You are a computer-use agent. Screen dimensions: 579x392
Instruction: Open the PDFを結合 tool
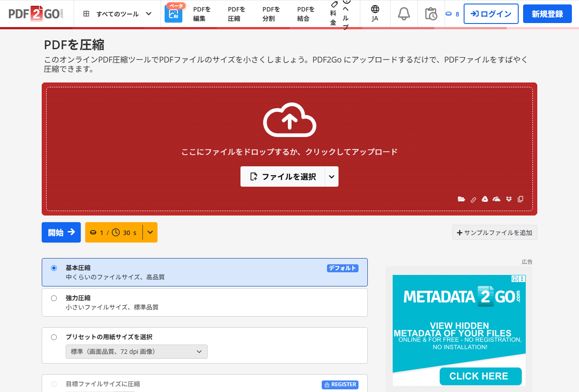(x=305, y=14)
